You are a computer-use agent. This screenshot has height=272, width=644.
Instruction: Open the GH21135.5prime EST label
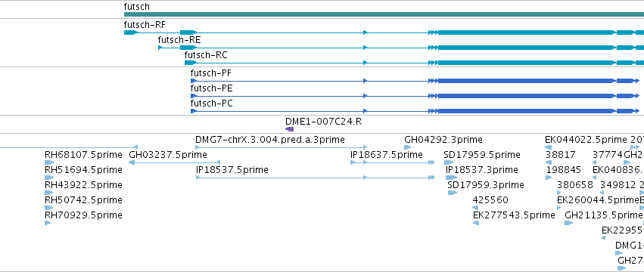(x=603, y=216)
